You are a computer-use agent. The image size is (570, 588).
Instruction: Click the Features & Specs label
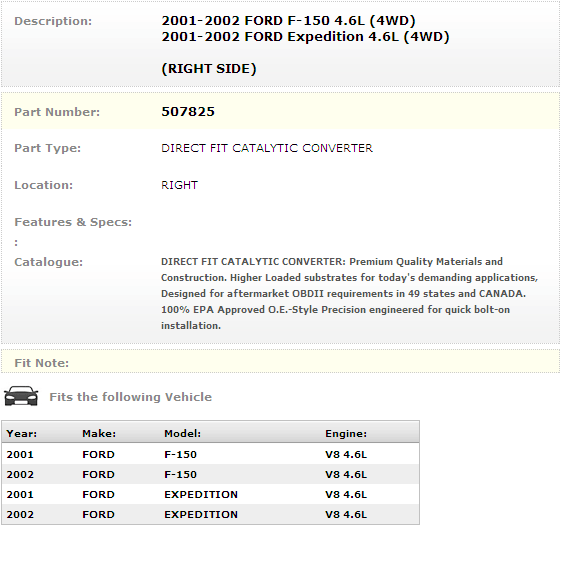pos(73,222)
